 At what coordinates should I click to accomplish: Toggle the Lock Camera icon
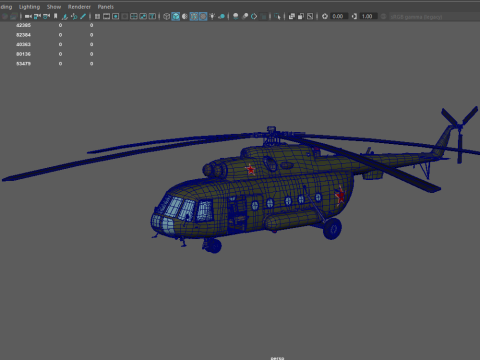point(37,16)
